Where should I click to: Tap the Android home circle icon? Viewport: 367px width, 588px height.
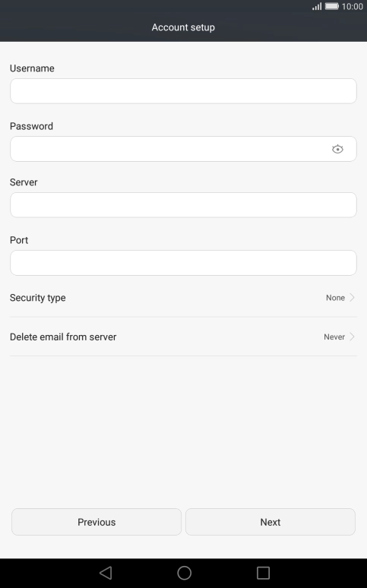[x=184, y=573]
